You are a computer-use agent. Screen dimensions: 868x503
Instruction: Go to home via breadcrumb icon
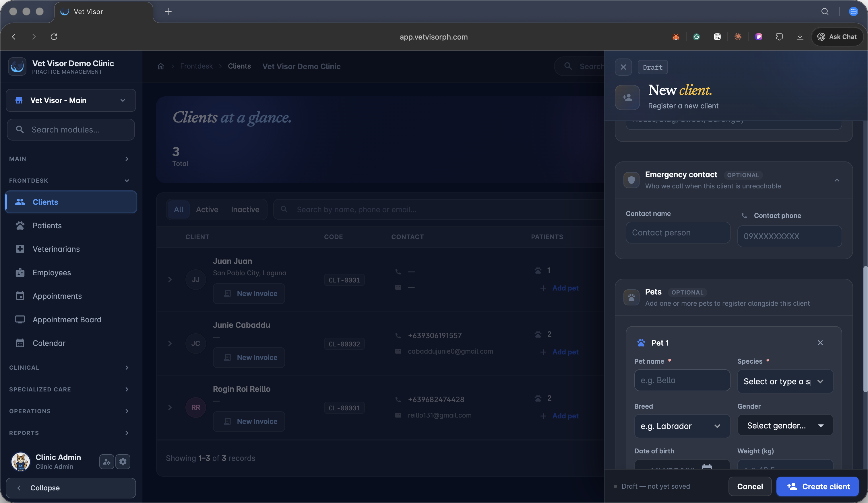160,66
